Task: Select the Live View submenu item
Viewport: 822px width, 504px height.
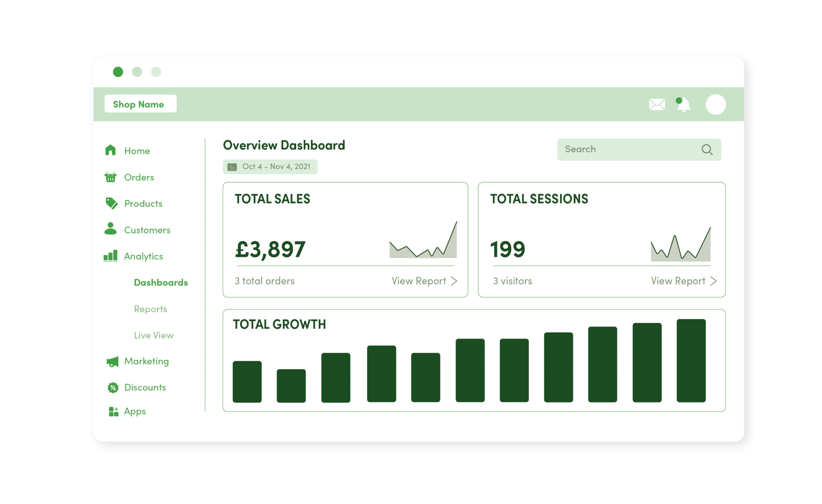Action: (x=154, y=335)
